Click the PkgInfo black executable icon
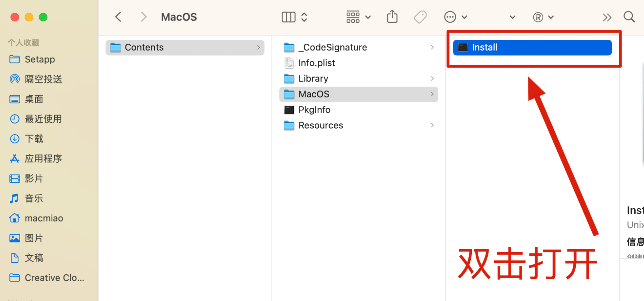Image resolution: width=644 pixels, height=301 pixels. tap(289, 110)
